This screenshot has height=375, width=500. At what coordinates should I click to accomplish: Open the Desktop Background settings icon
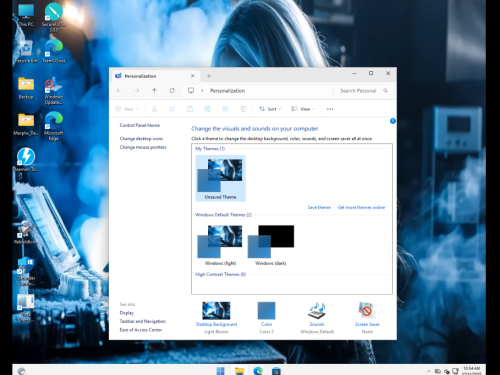pos(216,310)
